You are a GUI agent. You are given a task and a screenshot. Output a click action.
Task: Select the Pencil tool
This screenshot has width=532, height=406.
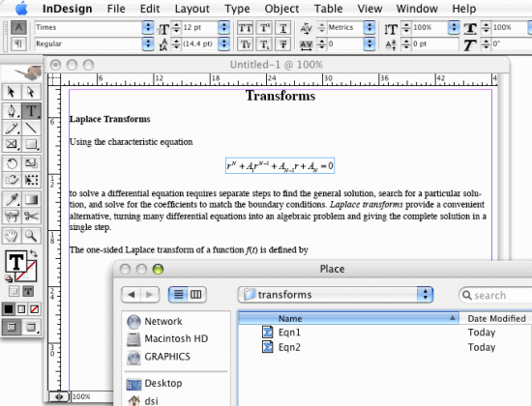click(12, 128)
